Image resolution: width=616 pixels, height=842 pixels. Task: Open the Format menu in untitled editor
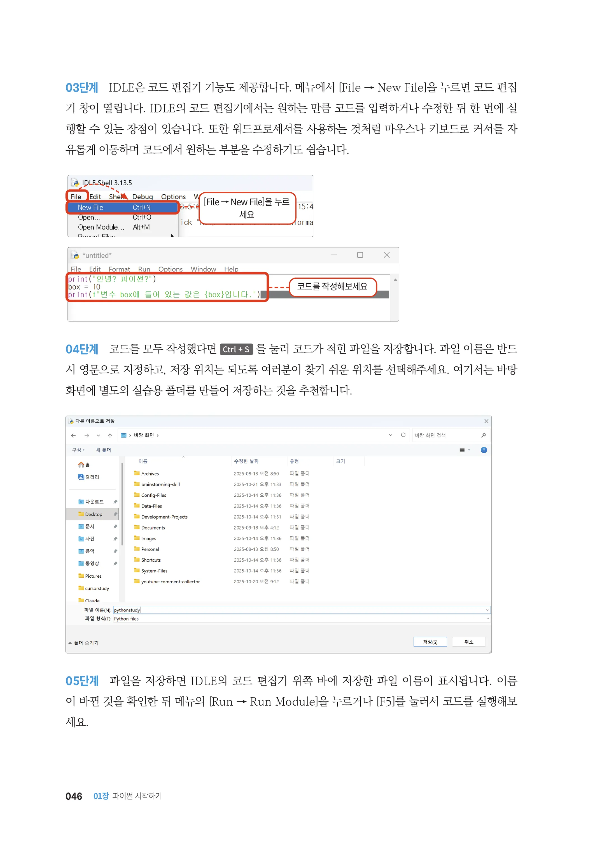[119, 269]
